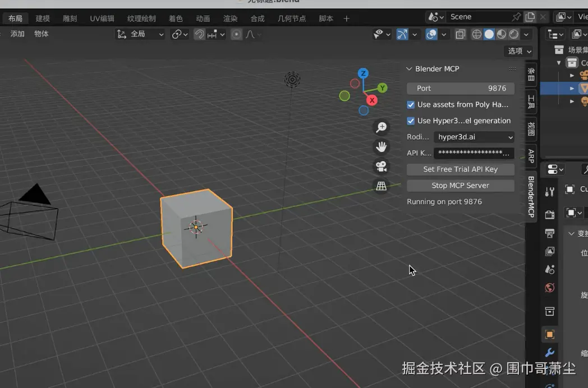Open the View Layer properties tab
588x388 pixels.
point(550,251)
